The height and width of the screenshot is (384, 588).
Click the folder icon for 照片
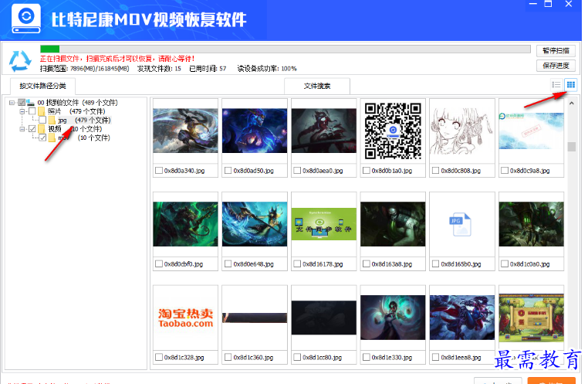click(41, 111)
